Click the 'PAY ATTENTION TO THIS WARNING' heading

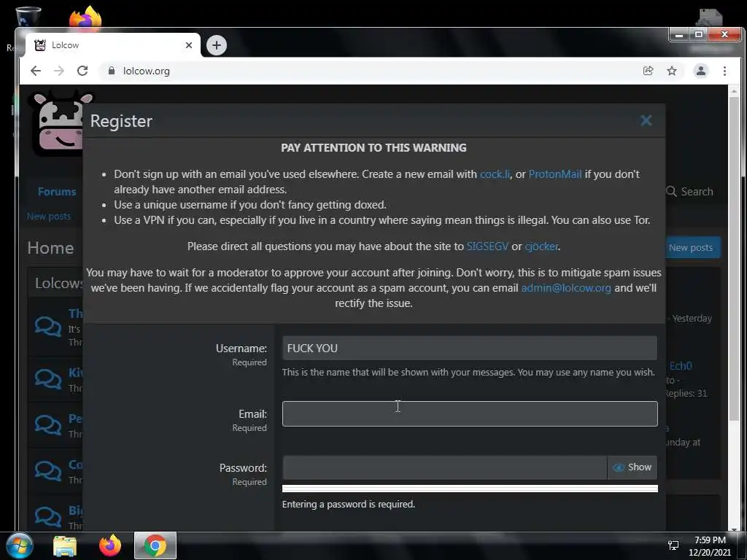(x=373, y=147)
